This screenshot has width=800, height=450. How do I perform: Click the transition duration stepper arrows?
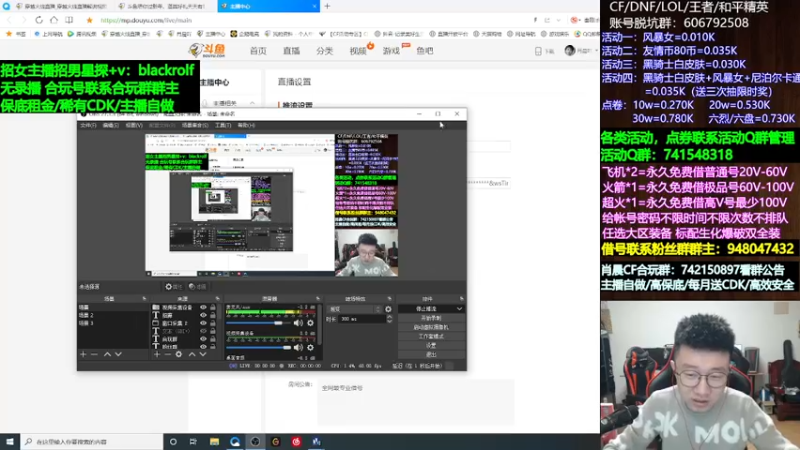[x=389, y=319]
